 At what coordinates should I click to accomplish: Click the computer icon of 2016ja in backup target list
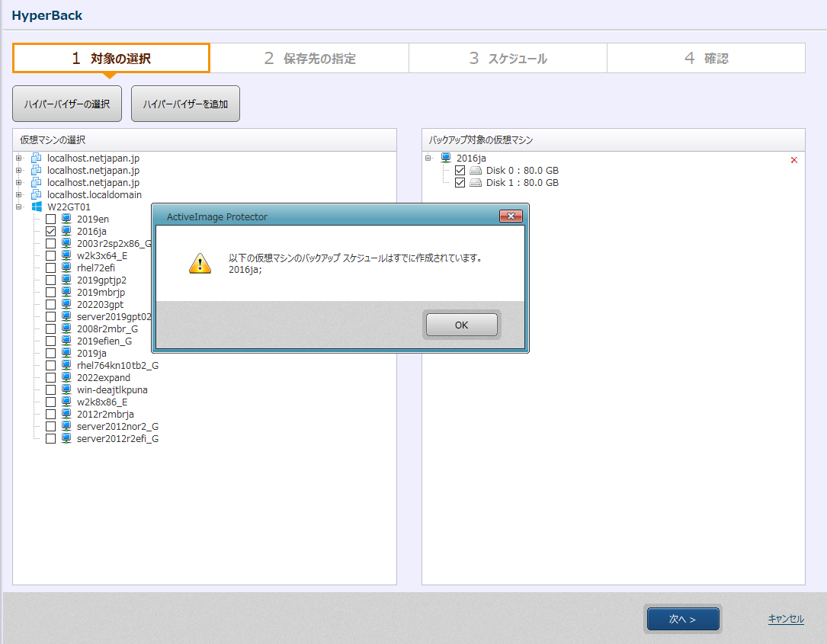point(446,158)
